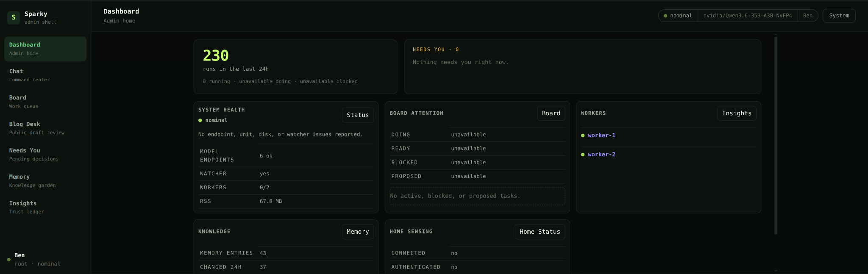Click 'No active, blocked, or proposed tasks.' box
Screen dimensions: 868x274
point(477,196)
